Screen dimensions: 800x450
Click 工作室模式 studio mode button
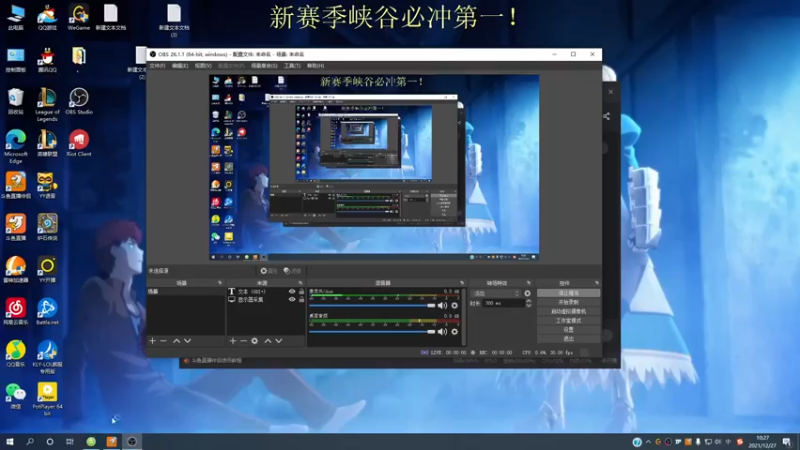[568, 321]
